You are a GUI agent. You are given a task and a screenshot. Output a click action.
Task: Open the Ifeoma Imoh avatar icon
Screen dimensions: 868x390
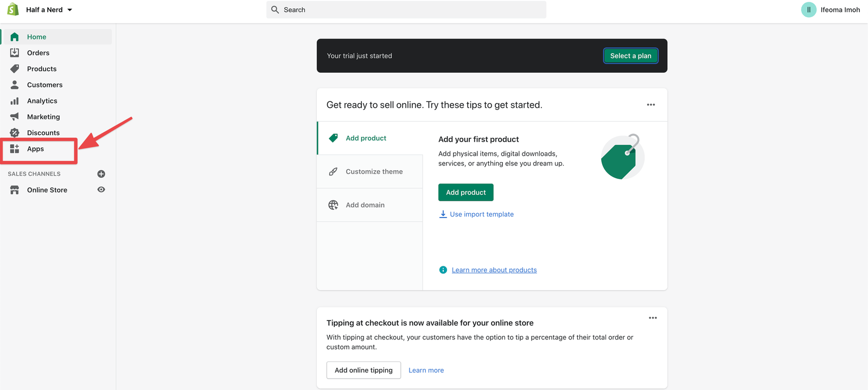coord(808,10)
